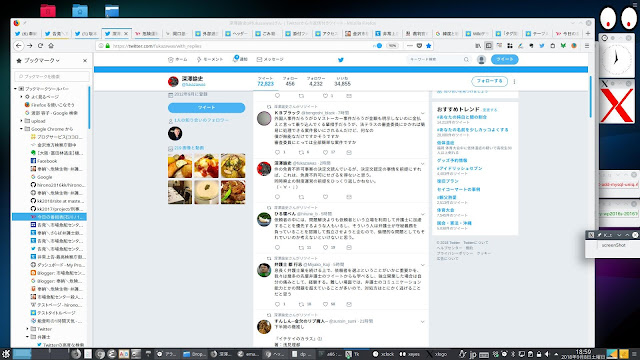Click the ツイート button below profile info

tap(207, 108)
